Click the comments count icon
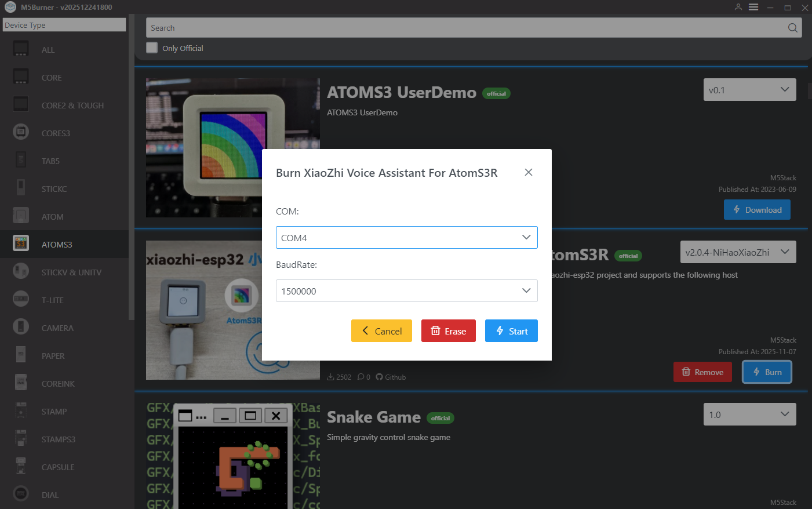 (x=361, y=377)
